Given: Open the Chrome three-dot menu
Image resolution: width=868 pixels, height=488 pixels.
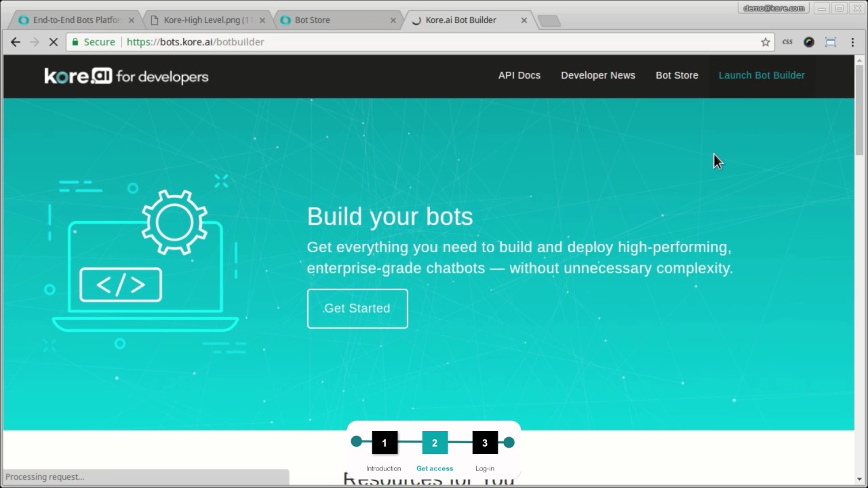Looking at the screenshot, I should (852, 42).
